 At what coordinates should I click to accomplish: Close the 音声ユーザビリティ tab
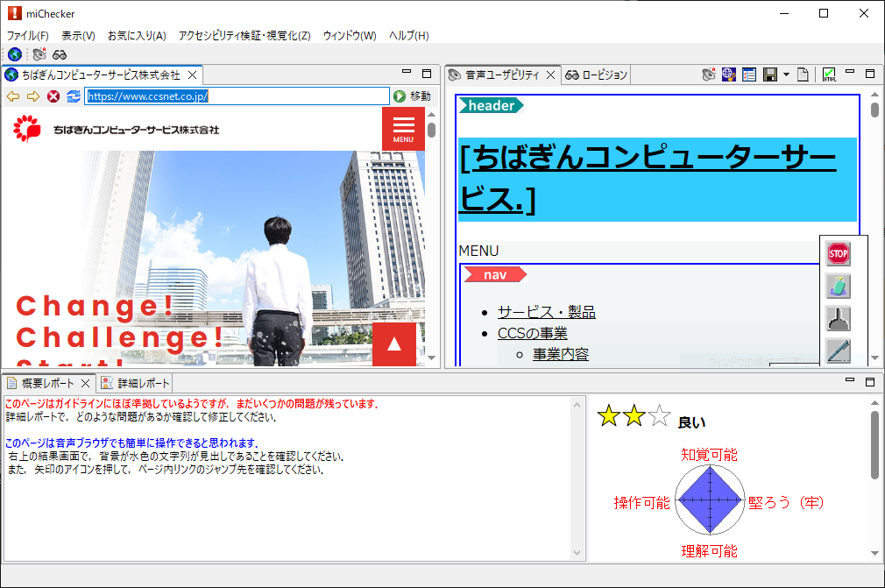pyautogui.click(x=550, y=75)
